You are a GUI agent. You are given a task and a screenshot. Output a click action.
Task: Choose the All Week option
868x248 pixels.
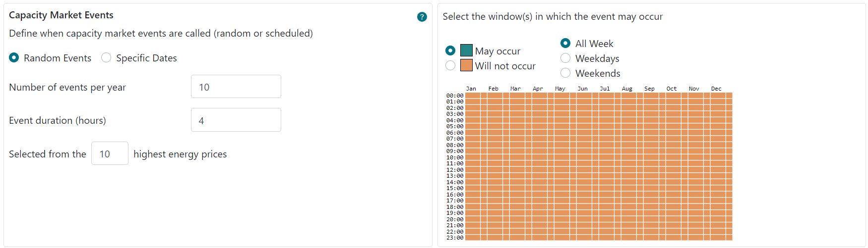565,43
